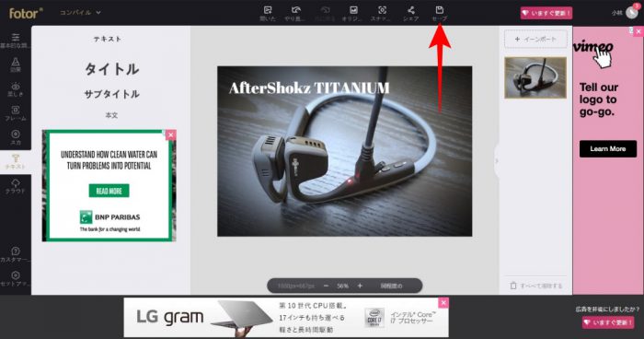644x339 pixels.
Task: Click the import (インポート) button
Action: click(x=535, y=39)
